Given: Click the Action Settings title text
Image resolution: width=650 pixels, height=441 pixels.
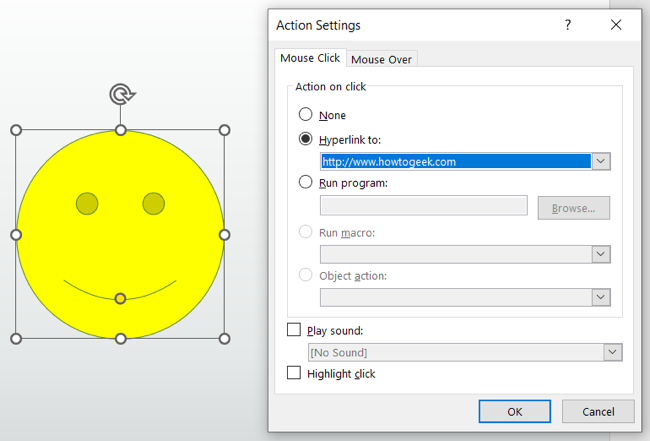Looking at the screenshot, I should click(x=318, y=25).
